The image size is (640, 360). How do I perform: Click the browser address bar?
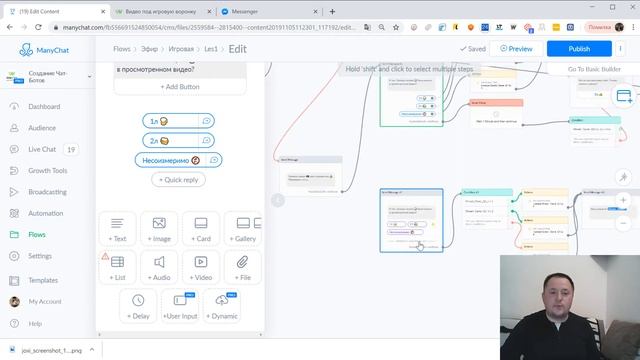[x=208, y=27]
